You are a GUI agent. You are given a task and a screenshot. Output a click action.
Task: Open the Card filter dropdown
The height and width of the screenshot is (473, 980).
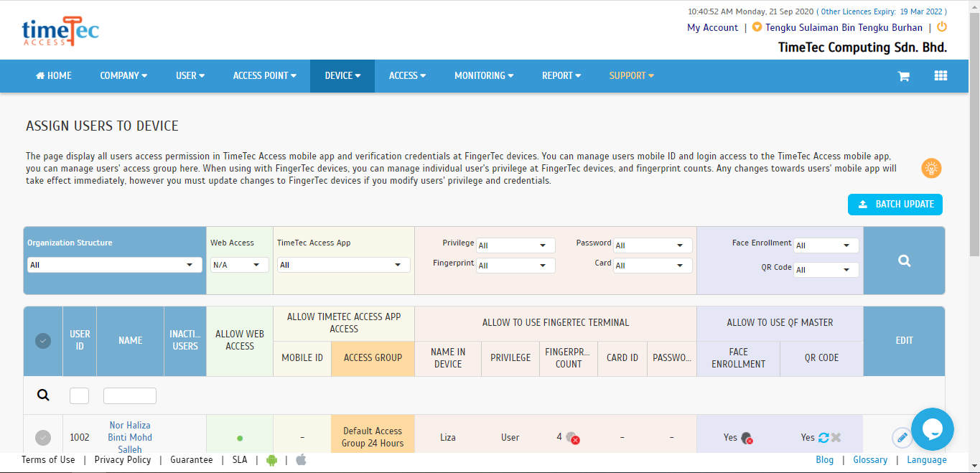coord(653,266)
